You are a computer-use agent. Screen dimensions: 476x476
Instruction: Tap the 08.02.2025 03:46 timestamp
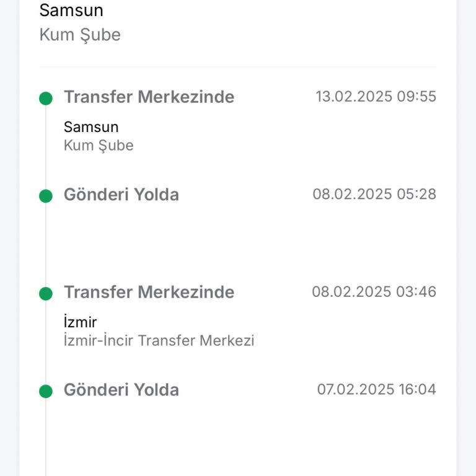coord(374,291)
